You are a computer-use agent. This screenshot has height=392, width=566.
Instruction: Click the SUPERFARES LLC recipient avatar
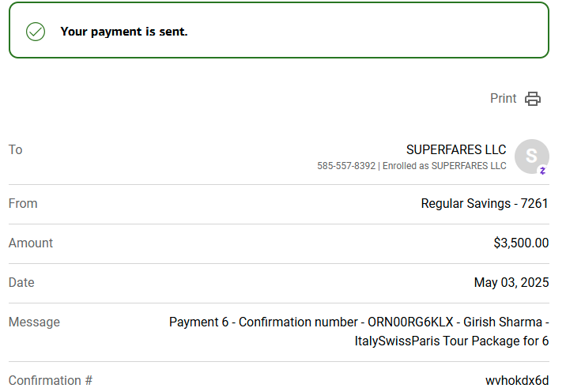(531, 156)
